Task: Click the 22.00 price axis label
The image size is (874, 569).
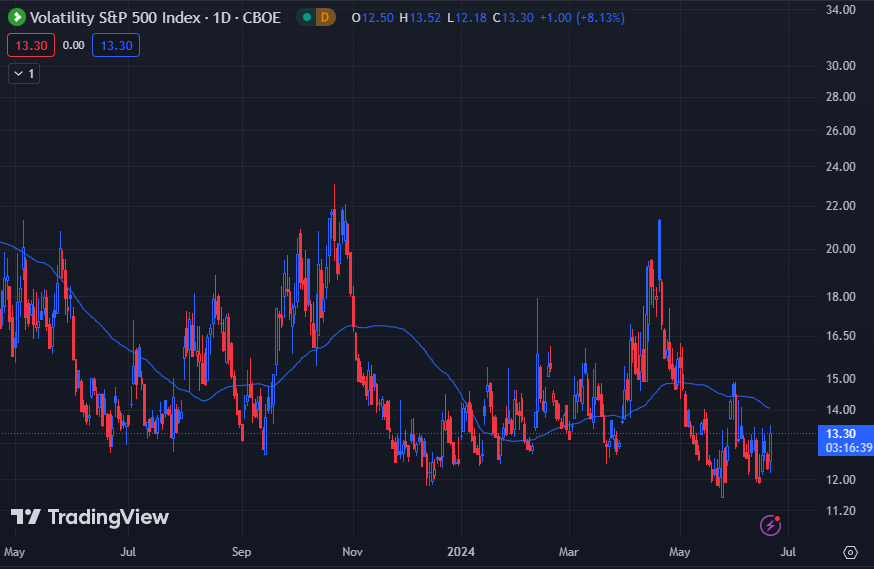Action: point(841,206)
